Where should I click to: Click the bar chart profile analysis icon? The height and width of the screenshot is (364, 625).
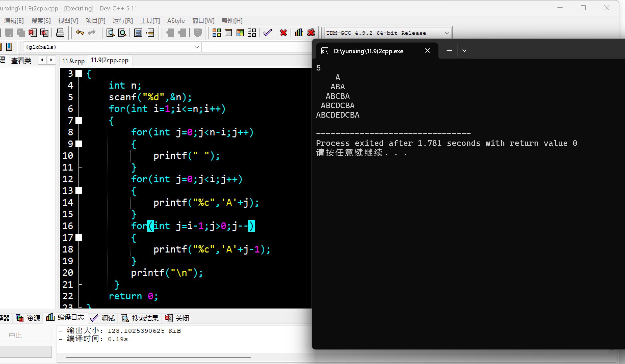pos(299,33)
